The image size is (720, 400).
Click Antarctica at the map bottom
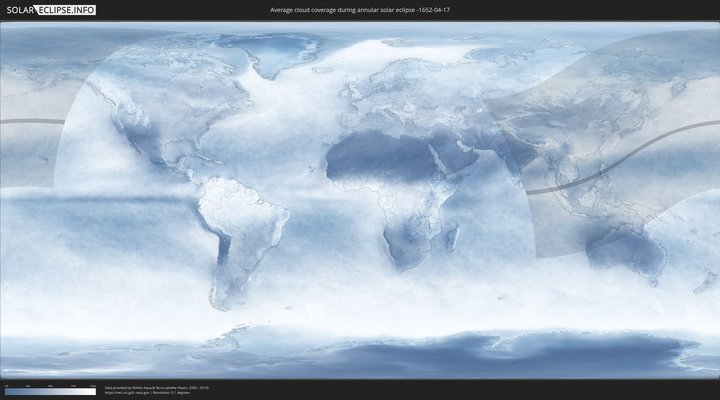(400, 355)
